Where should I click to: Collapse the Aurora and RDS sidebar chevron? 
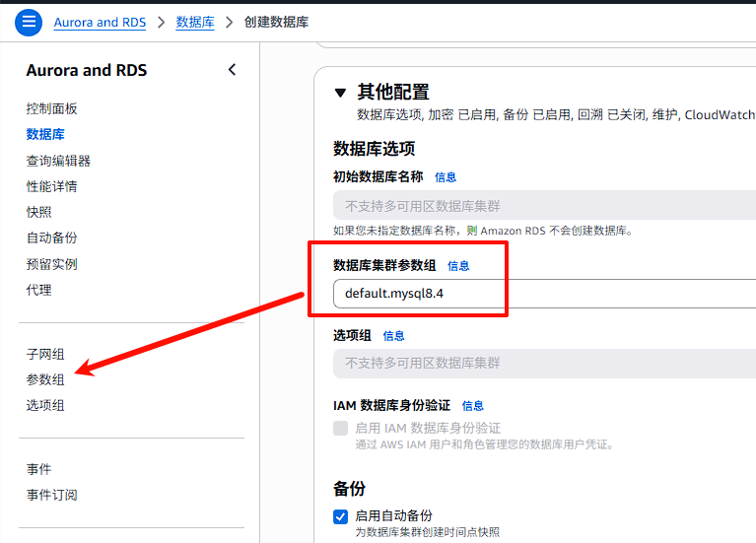232,70
